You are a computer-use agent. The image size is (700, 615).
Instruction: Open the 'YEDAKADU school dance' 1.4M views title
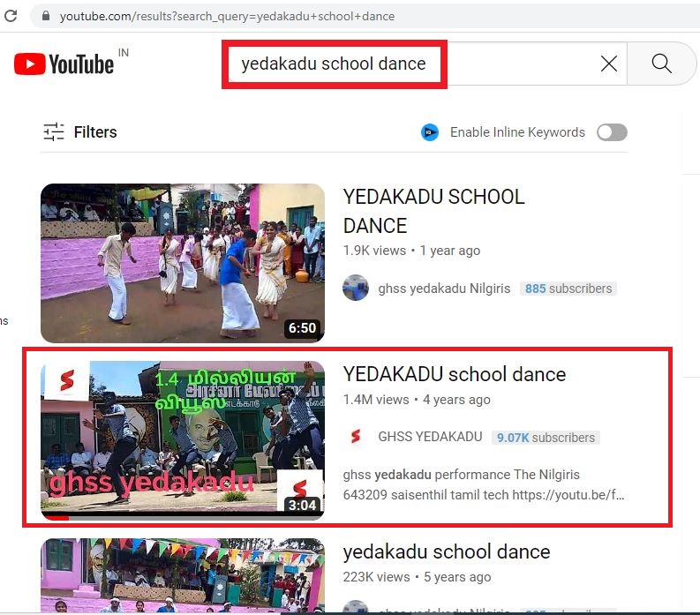click(x=455, y=374)
